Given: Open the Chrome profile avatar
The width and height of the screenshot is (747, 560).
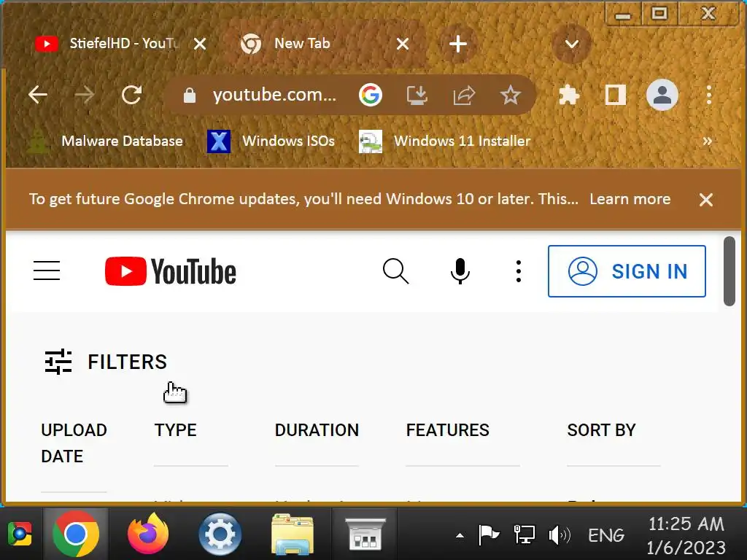Looking at the screenshot, I should tap(662, 95).
